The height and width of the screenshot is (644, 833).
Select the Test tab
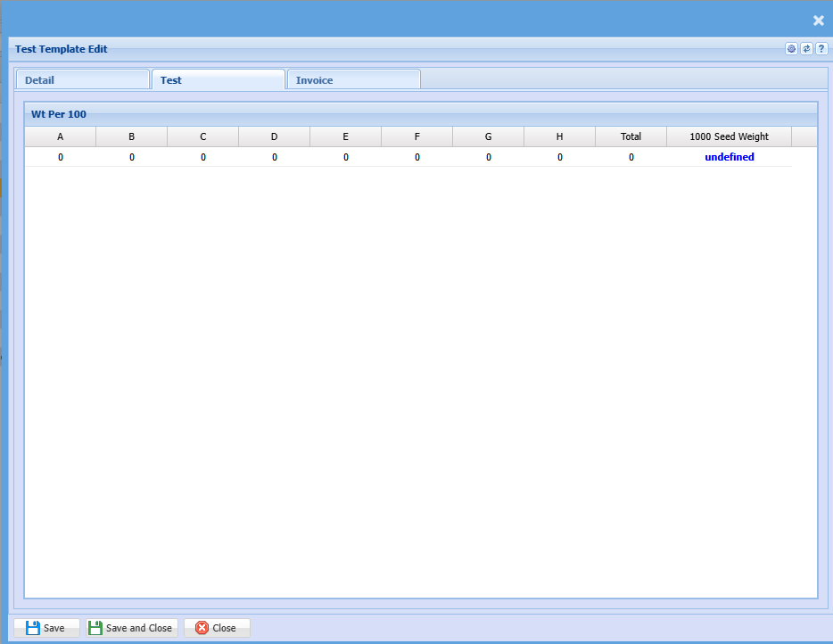(x=218, y=80)
